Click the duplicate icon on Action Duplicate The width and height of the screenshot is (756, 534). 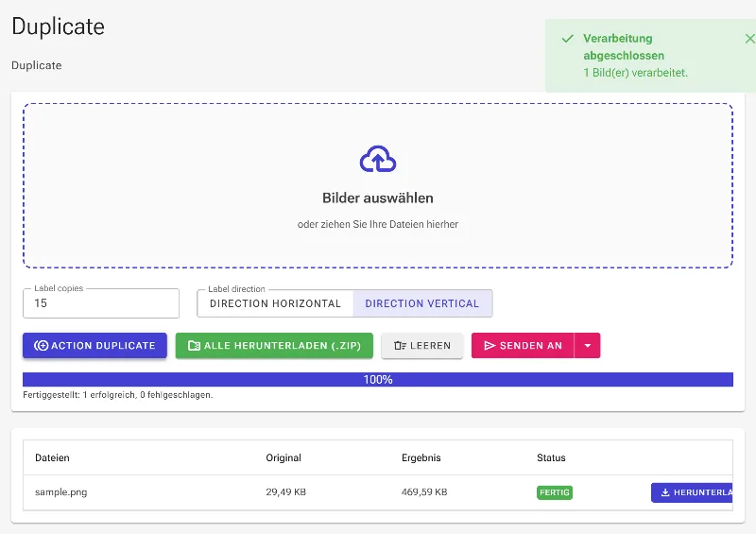tap(41, 345)
